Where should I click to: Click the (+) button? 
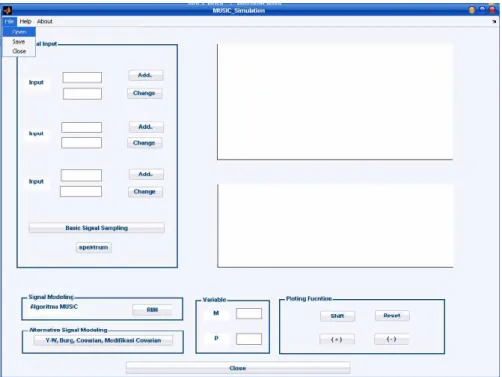click(x=337, y=339)
